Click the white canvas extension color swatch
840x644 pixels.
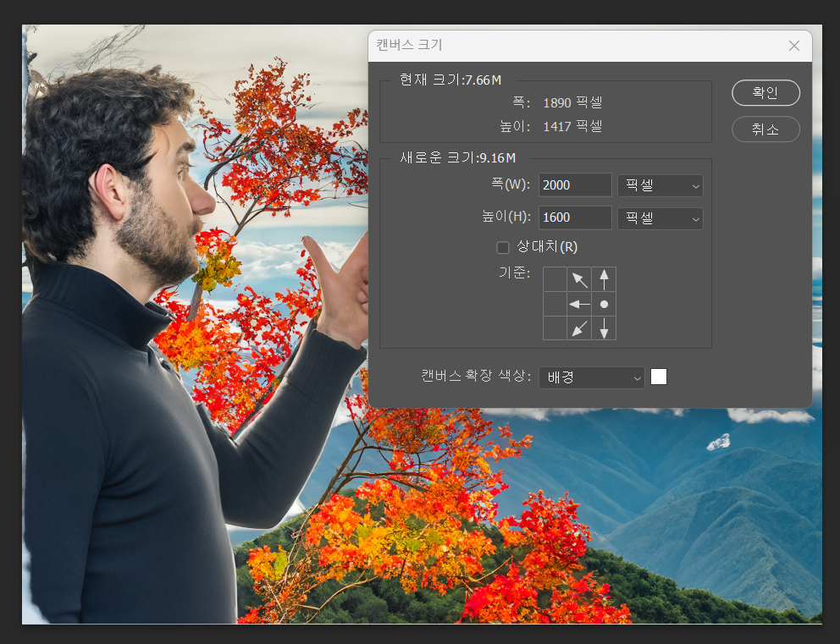pyautogui.click(x=659, y=377)
